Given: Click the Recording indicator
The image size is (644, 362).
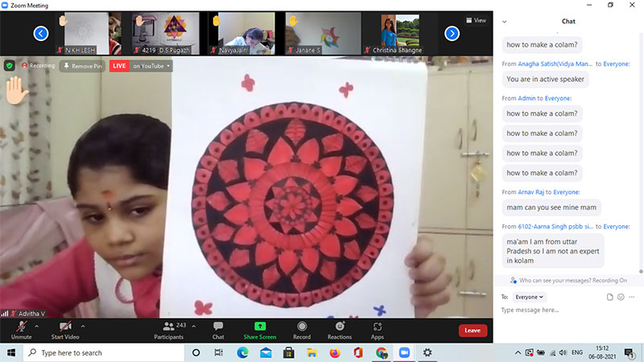Looking at the screenshot, I should coord(38,66).
